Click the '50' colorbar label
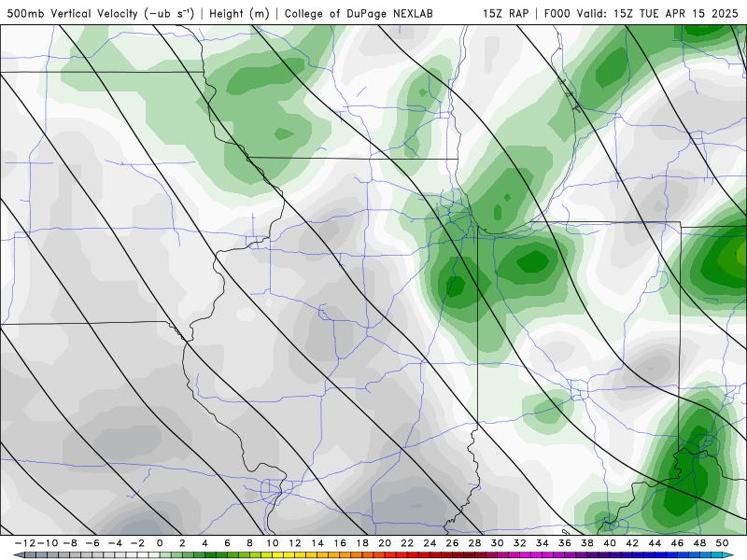Screen dimensions: 747x560 [x=722, y=543]
